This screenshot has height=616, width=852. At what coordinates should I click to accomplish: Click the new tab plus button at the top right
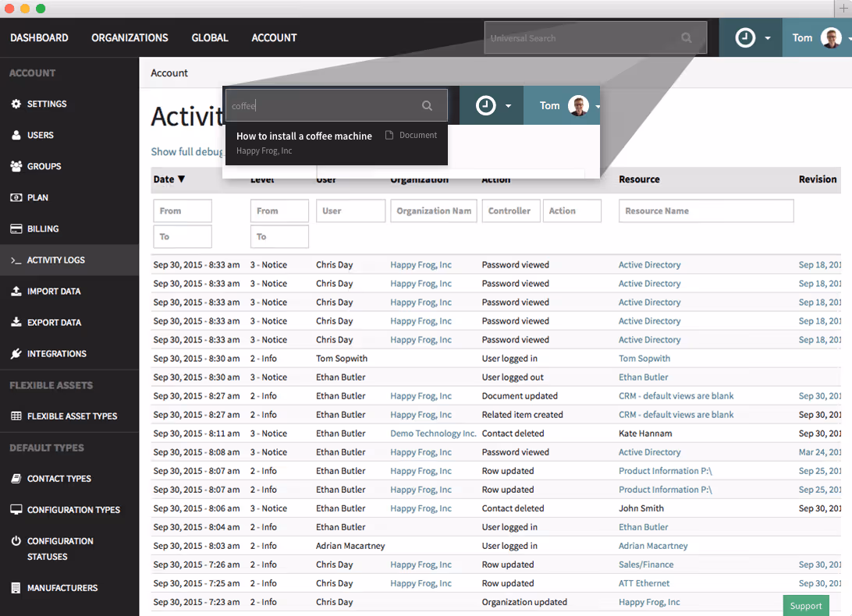tap(843, 8)
